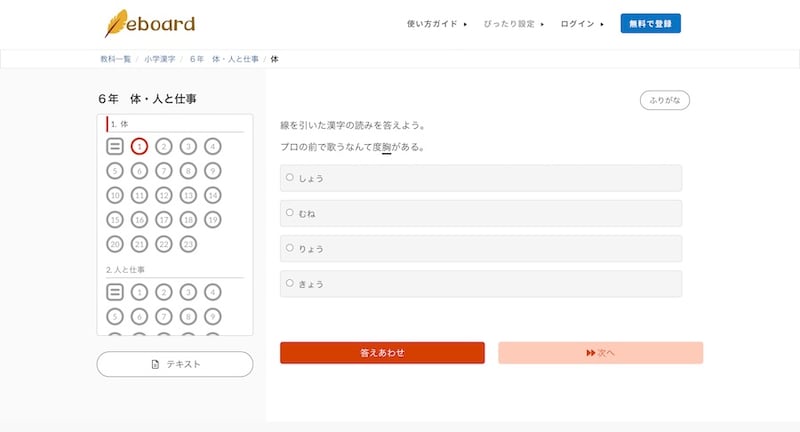Select question 19 circle in section 体
The width and height of the screenshot is (800, 432).
(x=212, y=220)
